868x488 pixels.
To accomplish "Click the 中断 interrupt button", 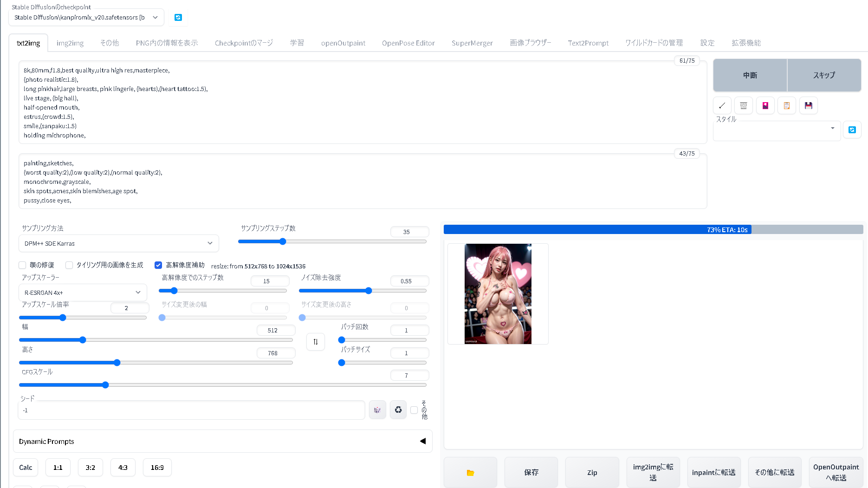I will [x=750, y=75].
